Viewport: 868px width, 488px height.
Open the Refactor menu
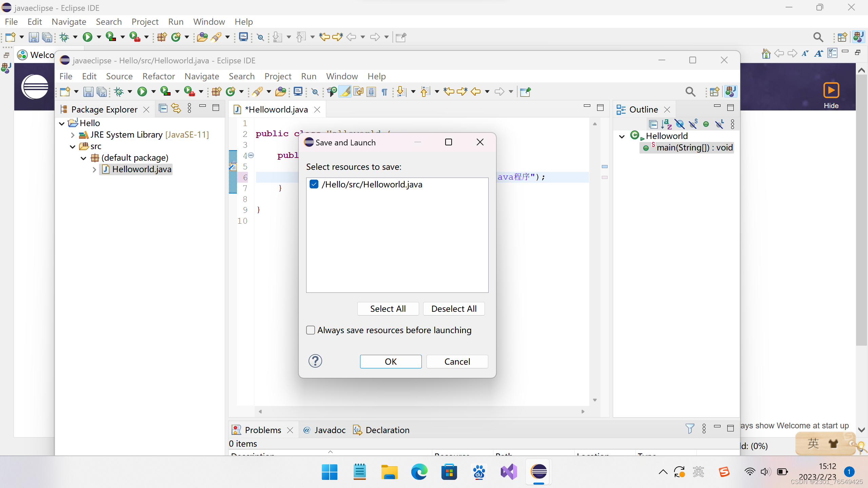tap(158, 76)
